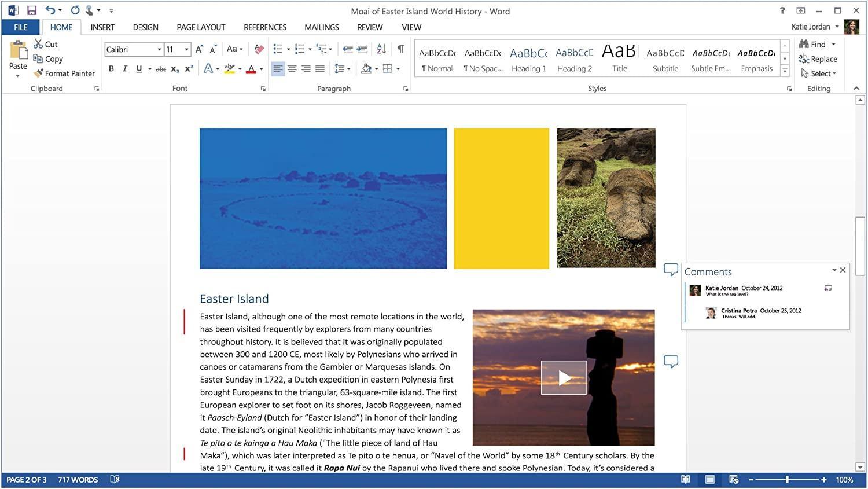Click the Sort icon in Paragraph group
868x489 pixels.
click(381, 49)
